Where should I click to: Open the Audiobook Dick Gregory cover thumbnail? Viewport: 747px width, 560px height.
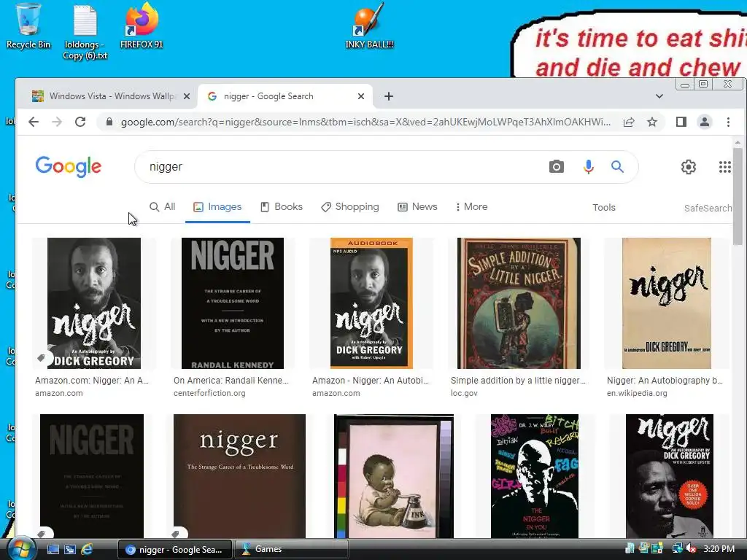pyautogui.click(x=371, y=303)
